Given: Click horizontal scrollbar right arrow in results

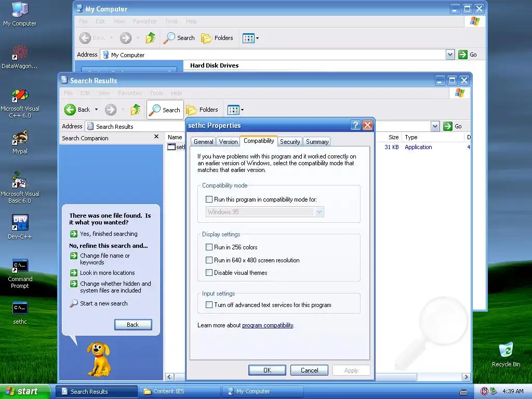Looking at the screenshot, I should pyautogui.click(x=466, y=377).
